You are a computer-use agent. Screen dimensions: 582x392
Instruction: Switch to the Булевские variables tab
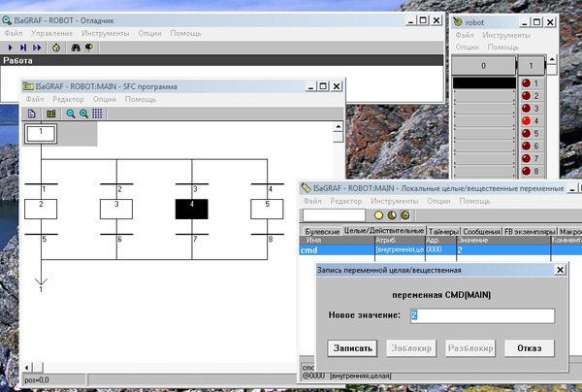tap(322, 231)
